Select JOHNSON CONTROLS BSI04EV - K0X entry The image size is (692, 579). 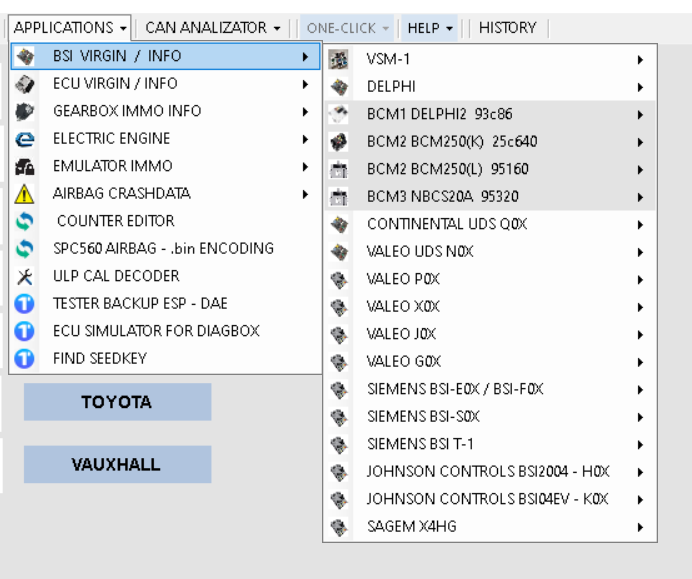(490, 499)
